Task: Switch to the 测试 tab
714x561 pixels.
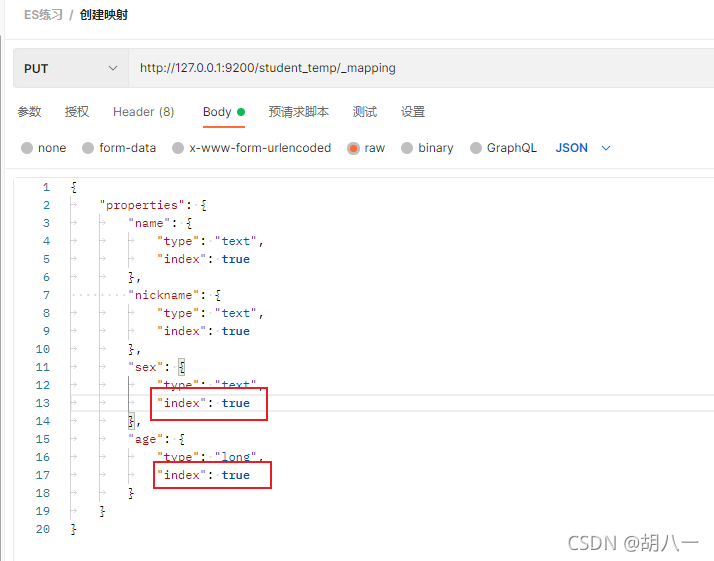Action: coord(365,112)
